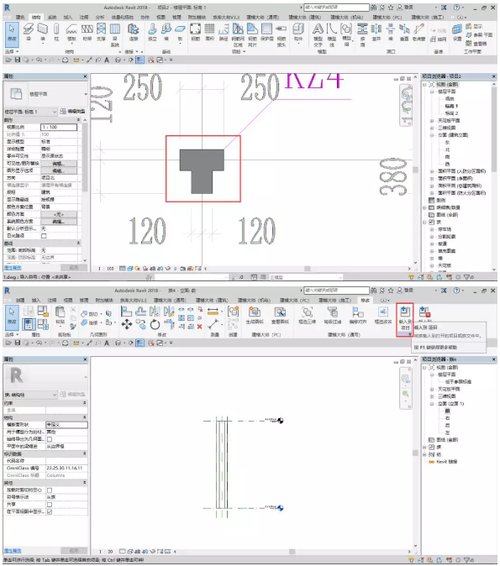The width and height of the screenshot is (500, 566).
Task: Select the structural Floor tool in top ribbon
Action: [71, 32]
